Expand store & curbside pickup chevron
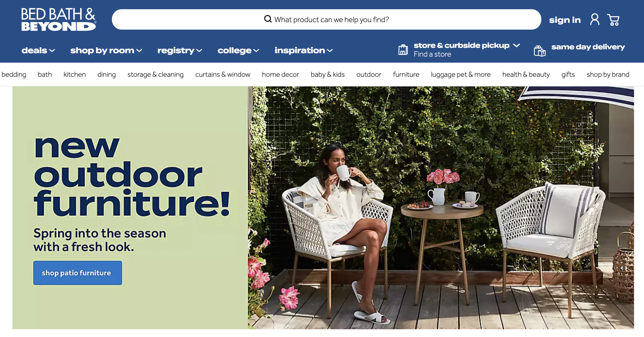 [x=517, y=45]
